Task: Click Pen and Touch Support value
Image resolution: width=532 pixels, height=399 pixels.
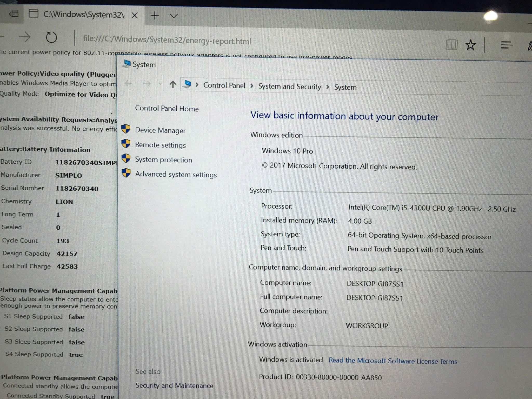Action: (x=415, y=249)
